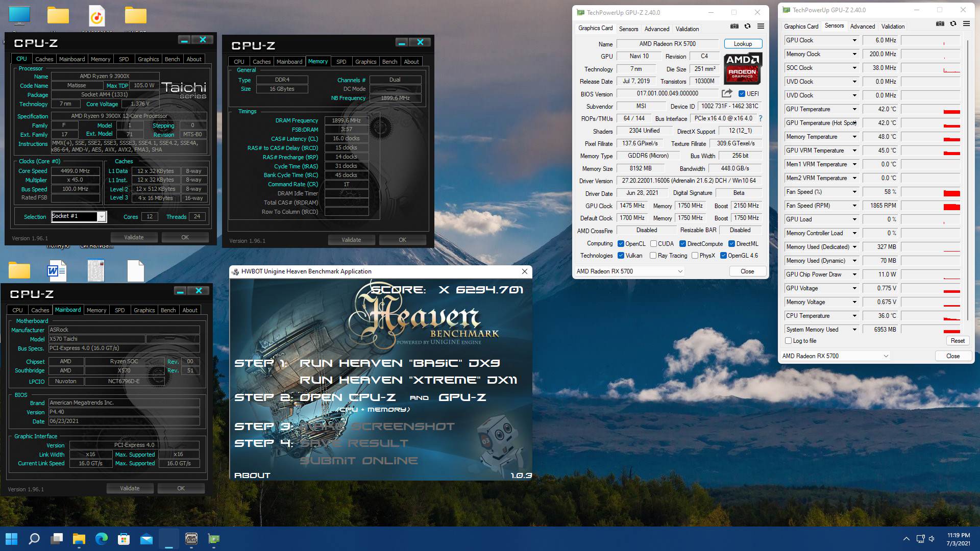
Task: Toggle the CUDA checkbox
Action: (653, 244)
